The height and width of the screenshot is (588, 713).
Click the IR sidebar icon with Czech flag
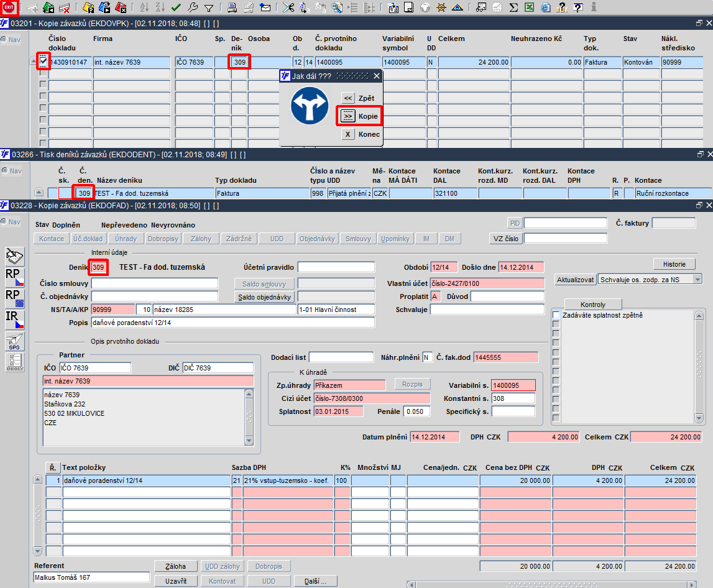point(14,319)
